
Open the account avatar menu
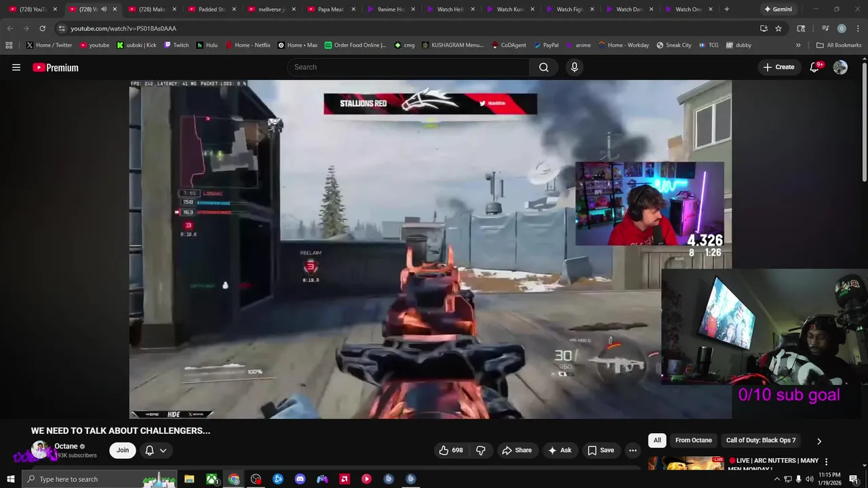(840, 67)
